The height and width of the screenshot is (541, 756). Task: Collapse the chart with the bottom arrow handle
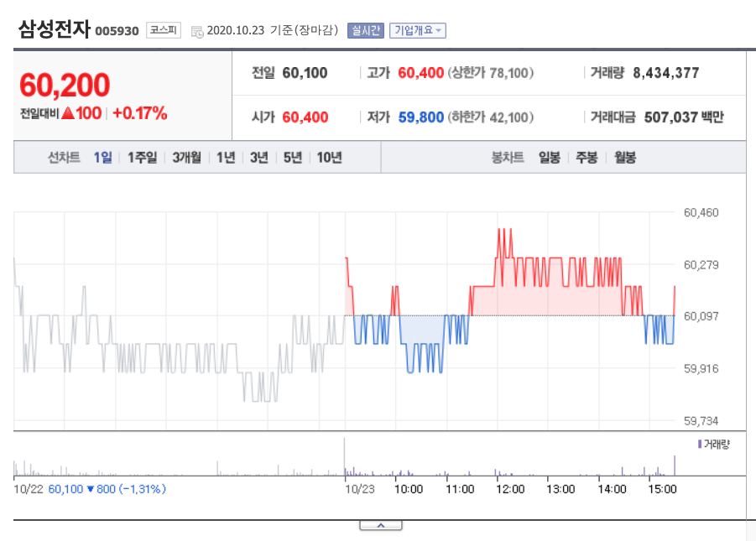[381, 526]
